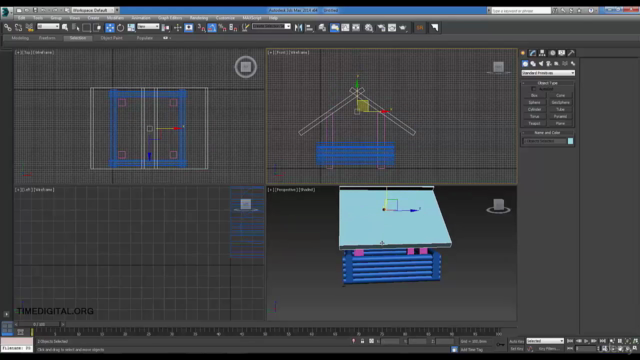The height and width of the screenshot is (360, 640).
Task: Open the Rendering menu
Action: [199, 18]
